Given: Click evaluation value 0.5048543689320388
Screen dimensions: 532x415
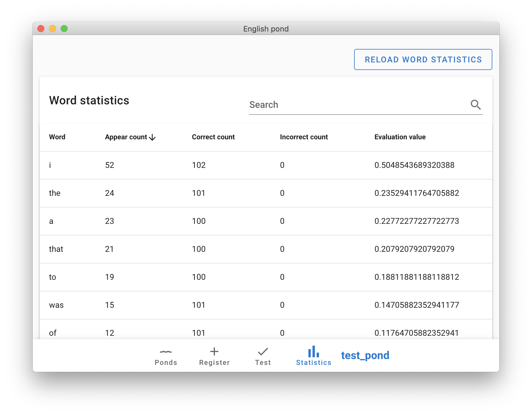Looking at the screenshot, I should pos(414,165).
